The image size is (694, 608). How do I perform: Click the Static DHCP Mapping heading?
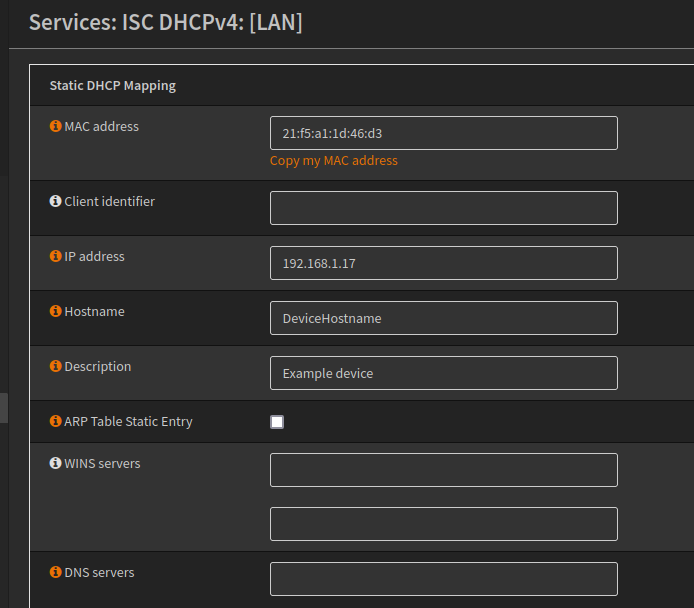tap(112, 85)
